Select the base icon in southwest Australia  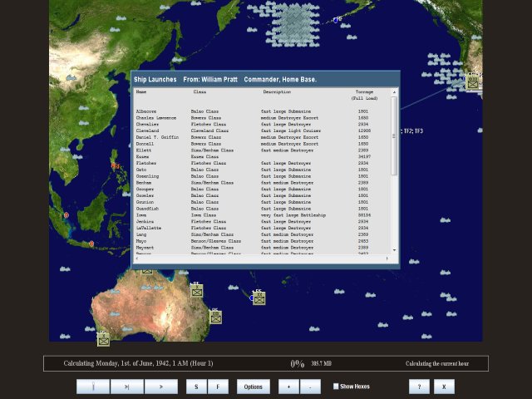coord(103,339)
